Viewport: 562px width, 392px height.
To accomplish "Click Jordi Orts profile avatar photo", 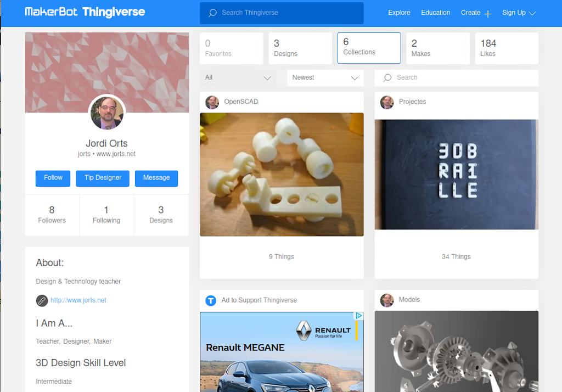I will click(x=107, y=112).
